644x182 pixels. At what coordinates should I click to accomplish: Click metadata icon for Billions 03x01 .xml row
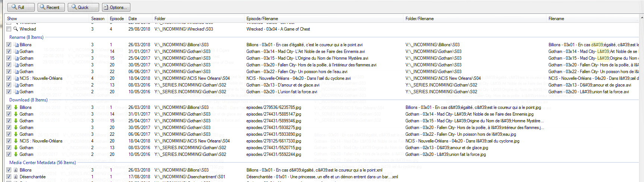[16, 170]
